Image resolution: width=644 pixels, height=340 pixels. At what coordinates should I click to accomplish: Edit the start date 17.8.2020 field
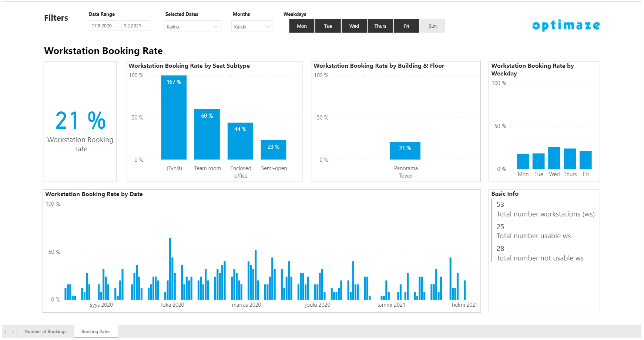pos(103,26)
